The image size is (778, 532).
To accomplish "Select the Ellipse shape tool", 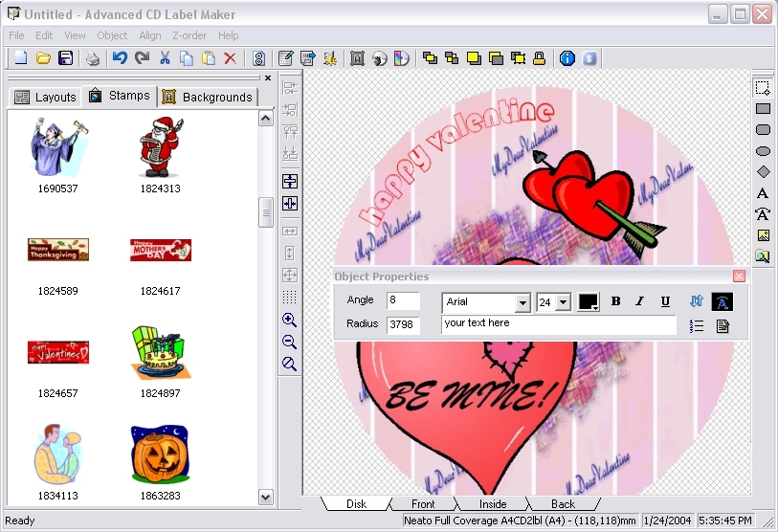I will click(763, 151).
